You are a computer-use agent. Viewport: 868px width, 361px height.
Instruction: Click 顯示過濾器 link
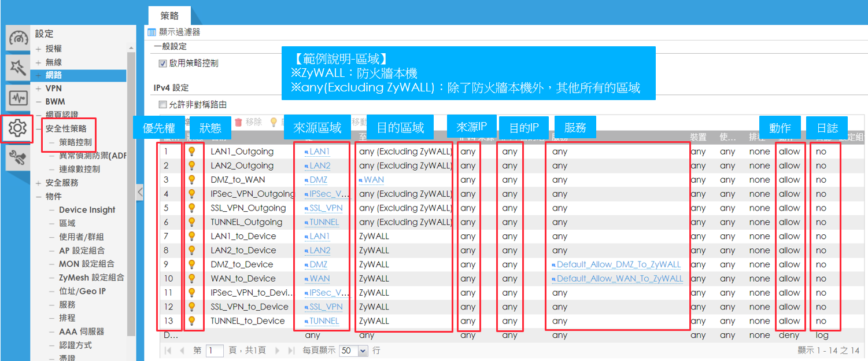point(179,32)
